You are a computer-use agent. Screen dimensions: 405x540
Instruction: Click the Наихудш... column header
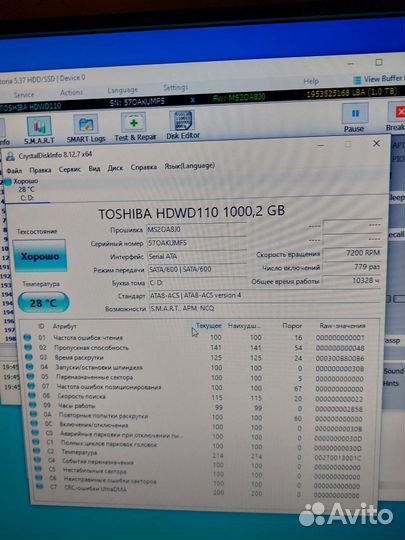coord(244,325)
